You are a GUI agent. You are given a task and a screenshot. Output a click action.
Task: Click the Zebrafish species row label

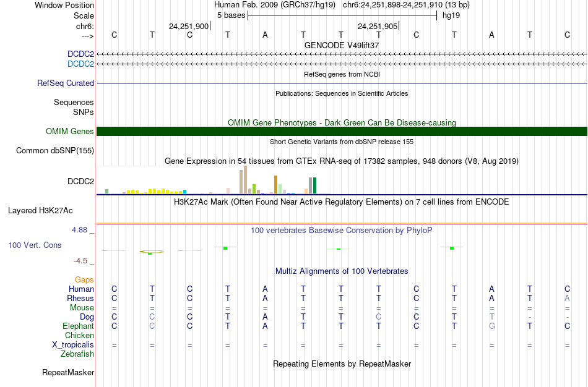tap(77, 354)
